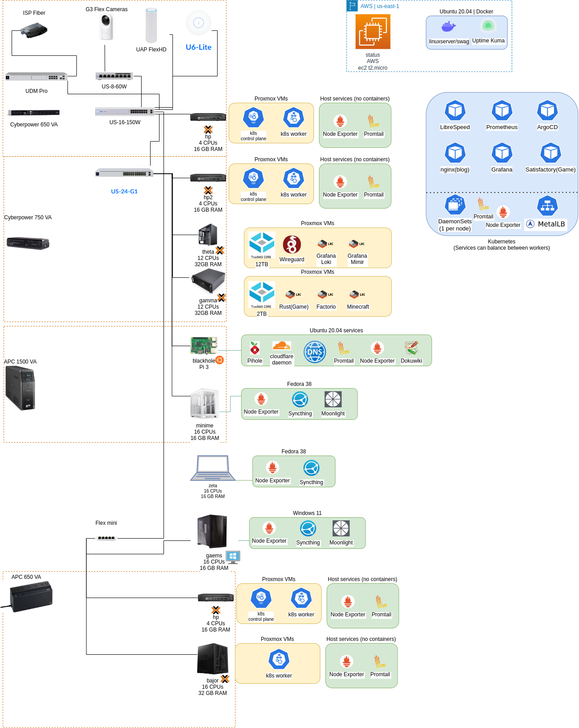This screenshot has height=728, width=579.
Task: Select the US-24-G1 switch icon
Action: 124,173
